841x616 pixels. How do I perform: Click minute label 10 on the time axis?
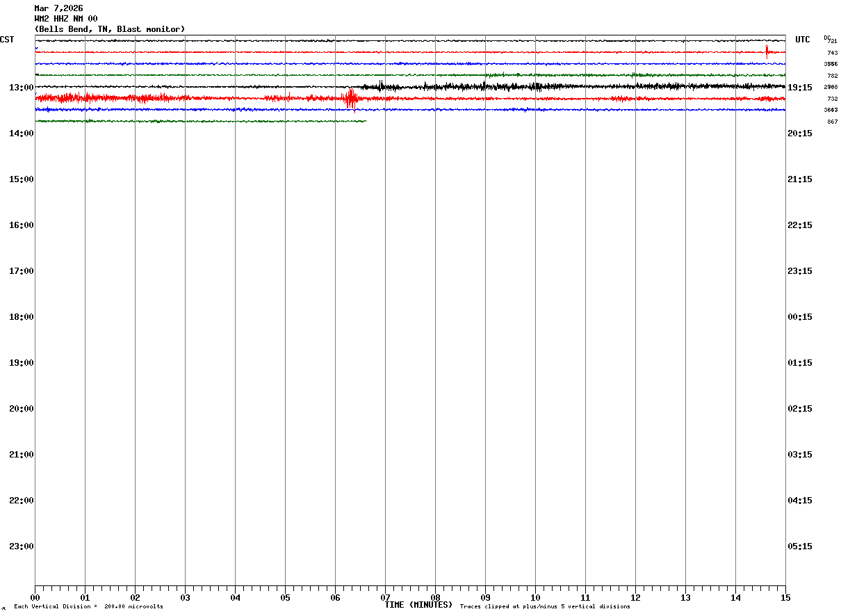pos(535,598)
